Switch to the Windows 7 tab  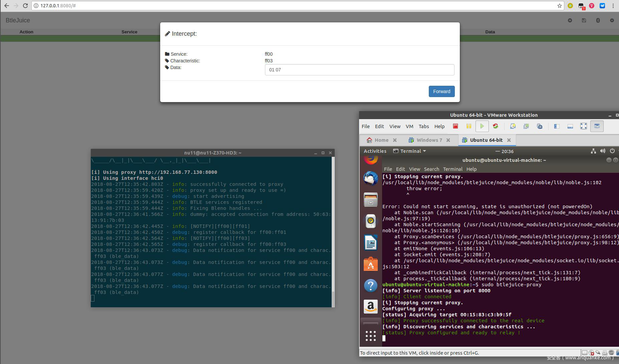point(429,140)
